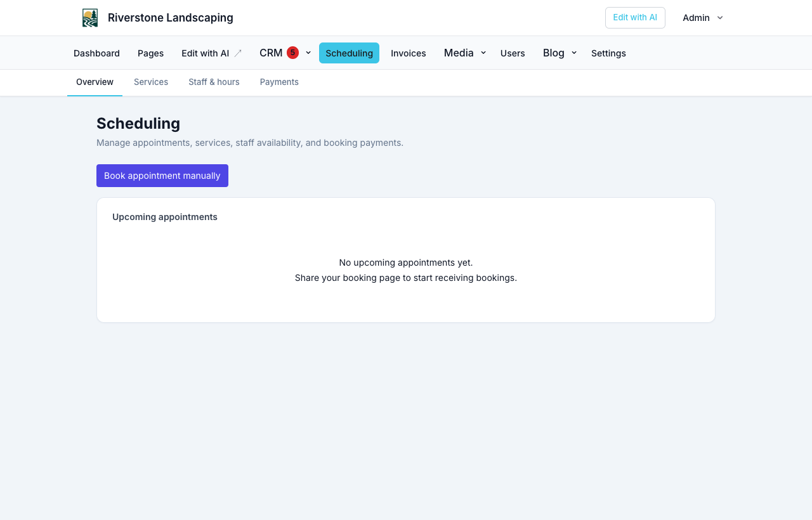Expand the CRM menu chevron
Screen dimensions: 812x520
click(x=308, y=53)
